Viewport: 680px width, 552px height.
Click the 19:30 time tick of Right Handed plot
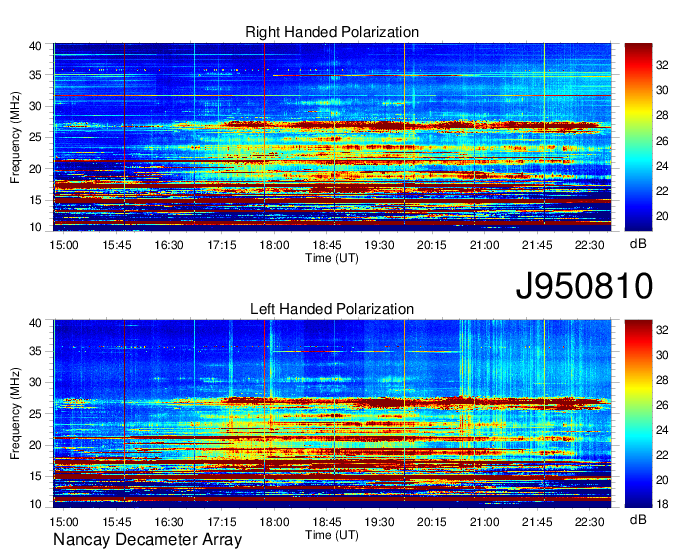(x=379, y=245)
